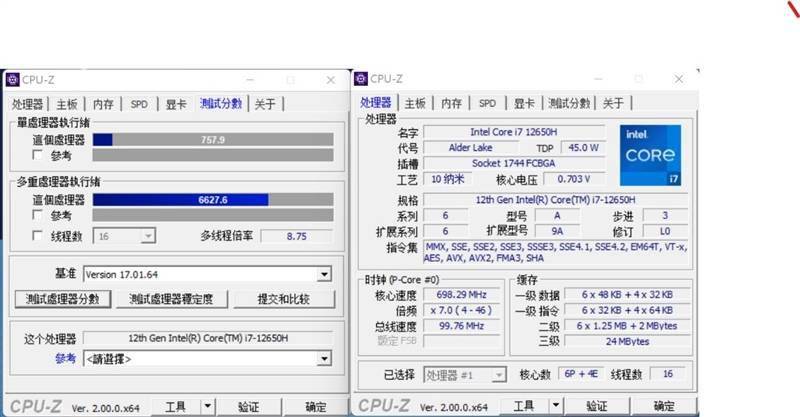
Task: Click the TDP value 45.0 W
Action: pyautogui.click(x=583, y=148)
